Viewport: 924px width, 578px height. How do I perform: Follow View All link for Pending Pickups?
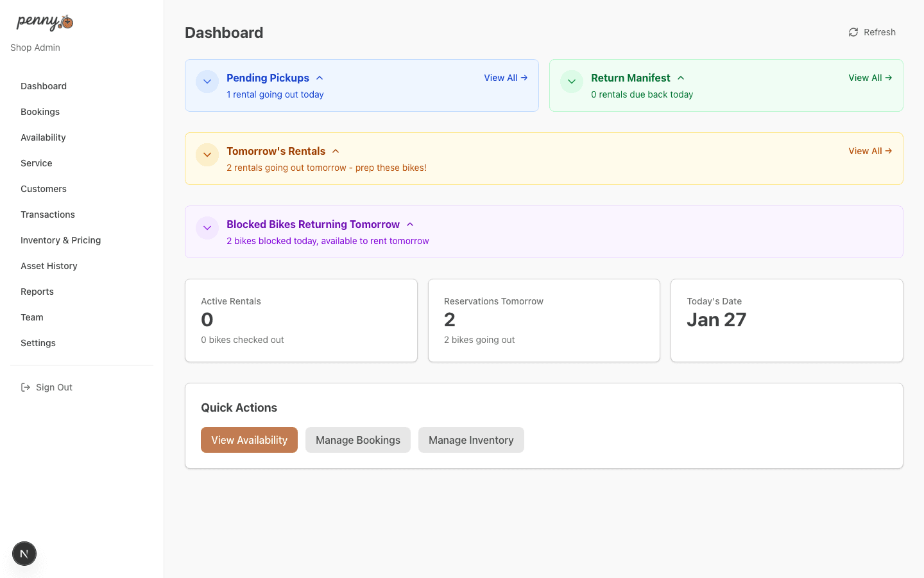(506, 78)
